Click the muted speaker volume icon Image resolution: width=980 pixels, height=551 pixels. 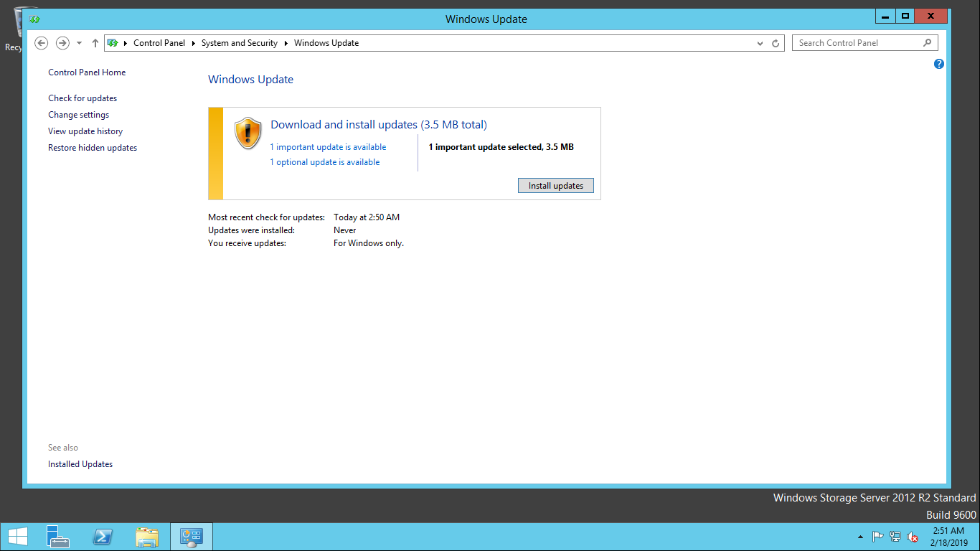[913, 537]
